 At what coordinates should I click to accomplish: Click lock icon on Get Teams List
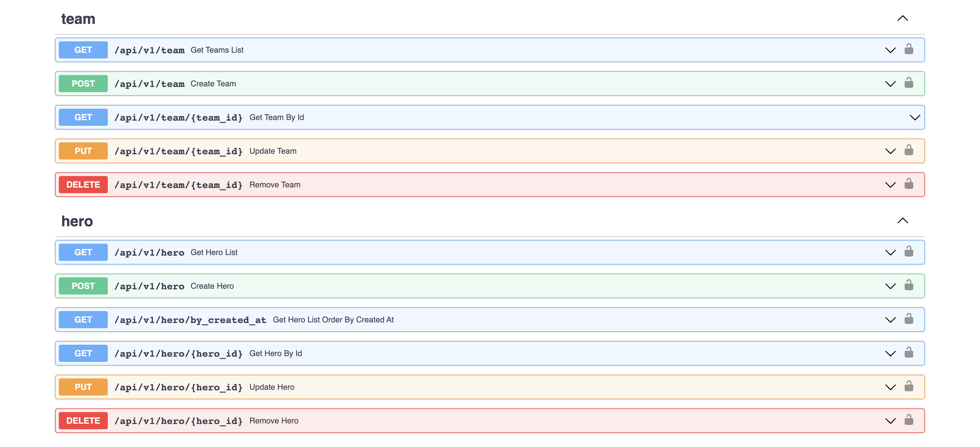908,50
